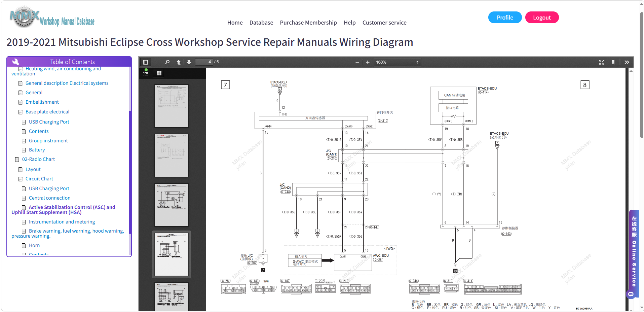Screen dimensions: 644x312
Task: Open the Circuit Chart entry
Action: point(39,179)
